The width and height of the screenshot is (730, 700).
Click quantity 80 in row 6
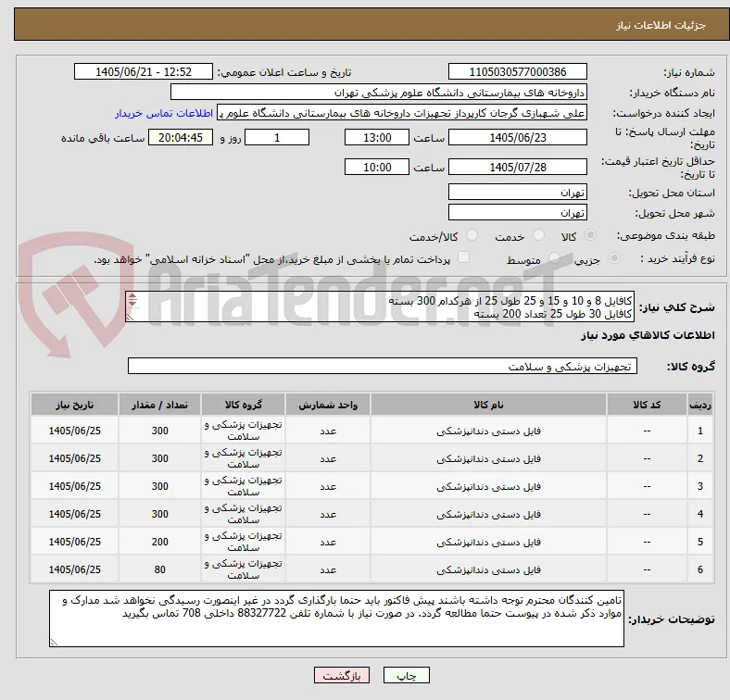[159, 569]
